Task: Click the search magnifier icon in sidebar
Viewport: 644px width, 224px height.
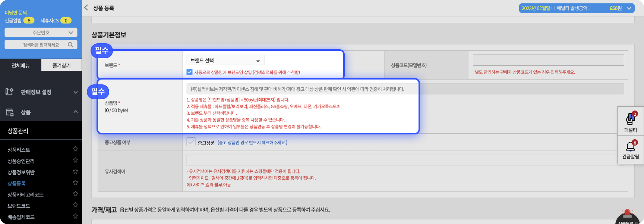Action: pyautogui.click(x=70, y=45)
